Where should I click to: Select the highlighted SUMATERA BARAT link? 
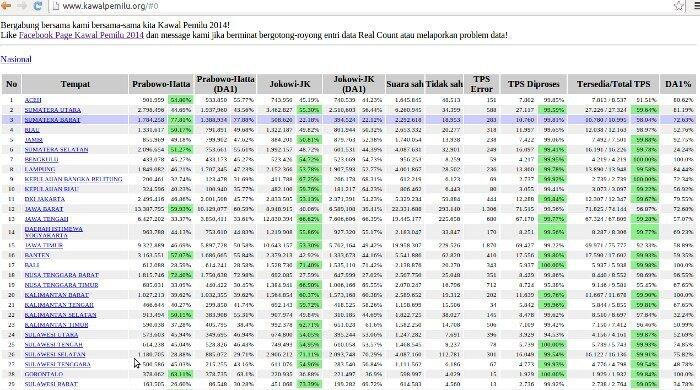point(52,120)
